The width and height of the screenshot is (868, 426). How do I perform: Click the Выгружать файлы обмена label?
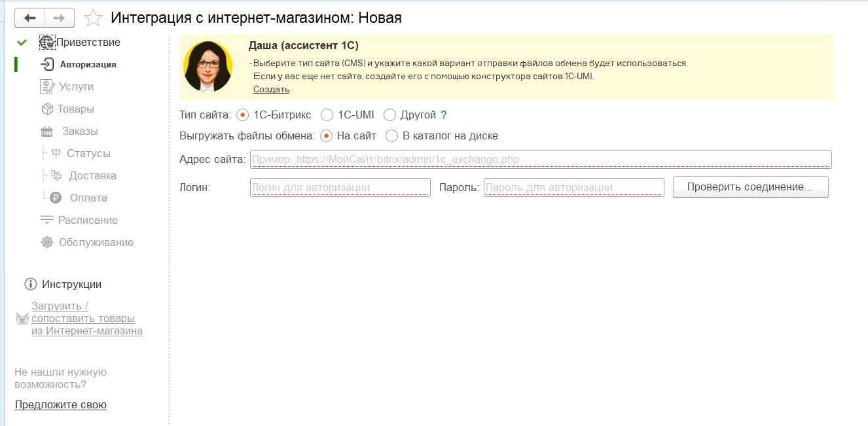coord(247,136)
